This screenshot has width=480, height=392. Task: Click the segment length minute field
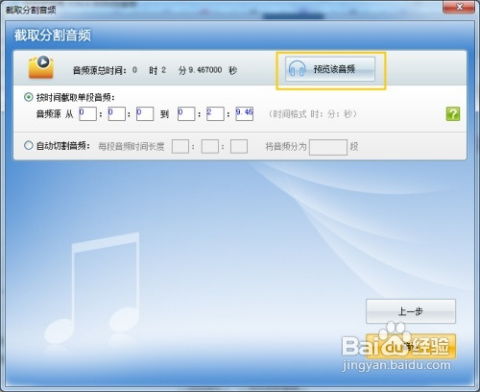[x=210, y=146]
